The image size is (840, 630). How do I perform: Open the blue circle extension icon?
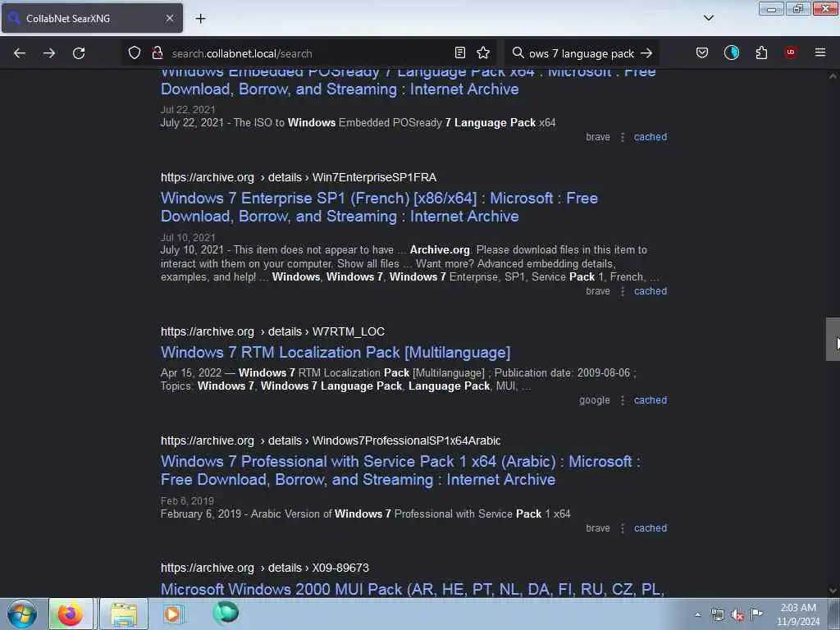point(731,52)
